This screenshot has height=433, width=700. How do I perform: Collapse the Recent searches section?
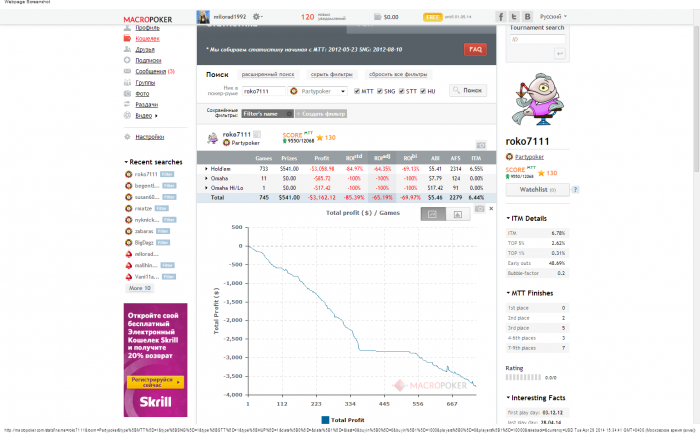(x=154, y=162)
